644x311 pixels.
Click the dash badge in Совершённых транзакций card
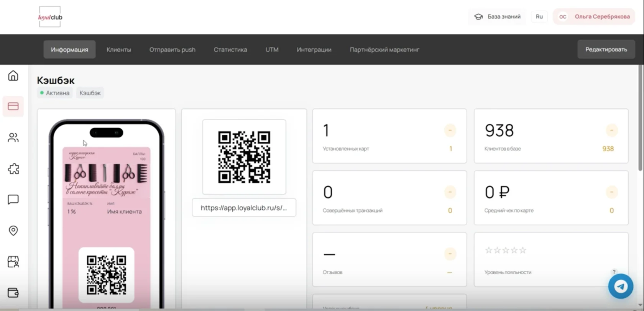point(450,192)
